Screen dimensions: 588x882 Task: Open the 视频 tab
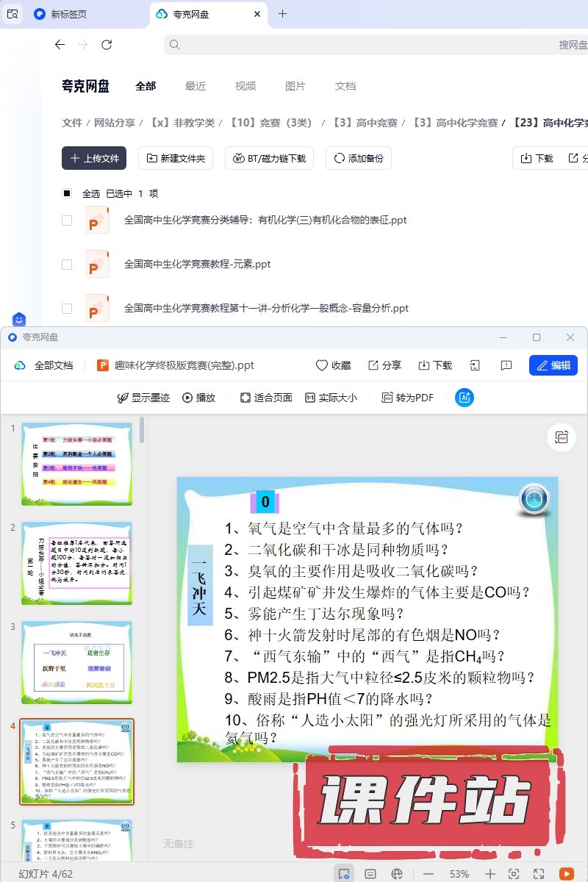coord(245,86)
